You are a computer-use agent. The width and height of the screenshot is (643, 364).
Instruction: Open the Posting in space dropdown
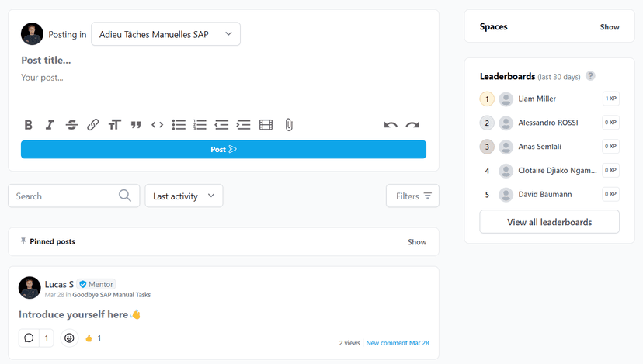click(165, 34)
